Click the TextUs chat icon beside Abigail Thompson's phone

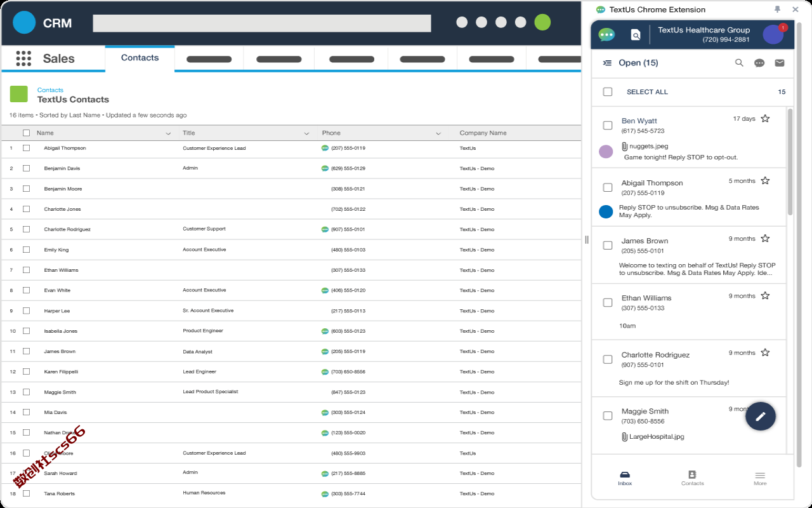[x=325, y=148]
